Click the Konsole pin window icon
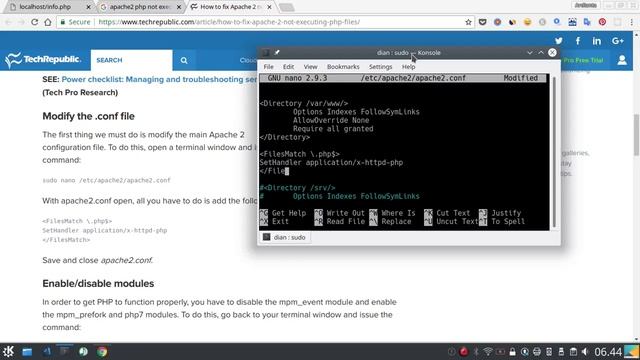This screenshot has height=360, width=640. (277, 53)
